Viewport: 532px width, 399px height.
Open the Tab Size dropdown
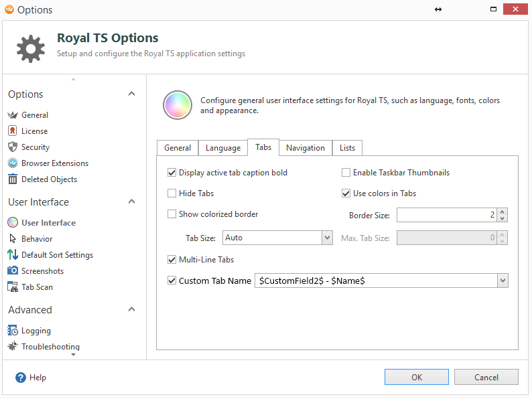pyautogui.click(x=327, y=238)
